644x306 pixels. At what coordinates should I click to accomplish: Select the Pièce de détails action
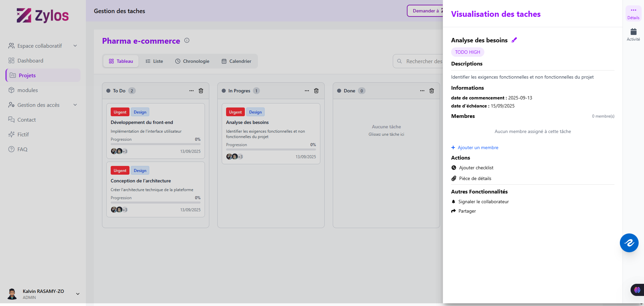(x=475, y=178)
